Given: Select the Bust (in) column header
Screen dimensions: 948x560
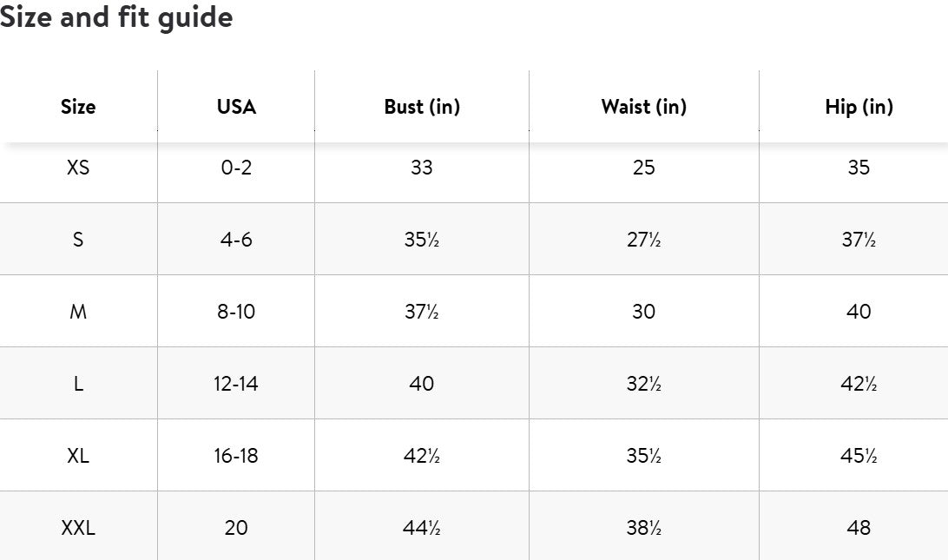Looking at the screenshot, I should (x=422, y=107).
